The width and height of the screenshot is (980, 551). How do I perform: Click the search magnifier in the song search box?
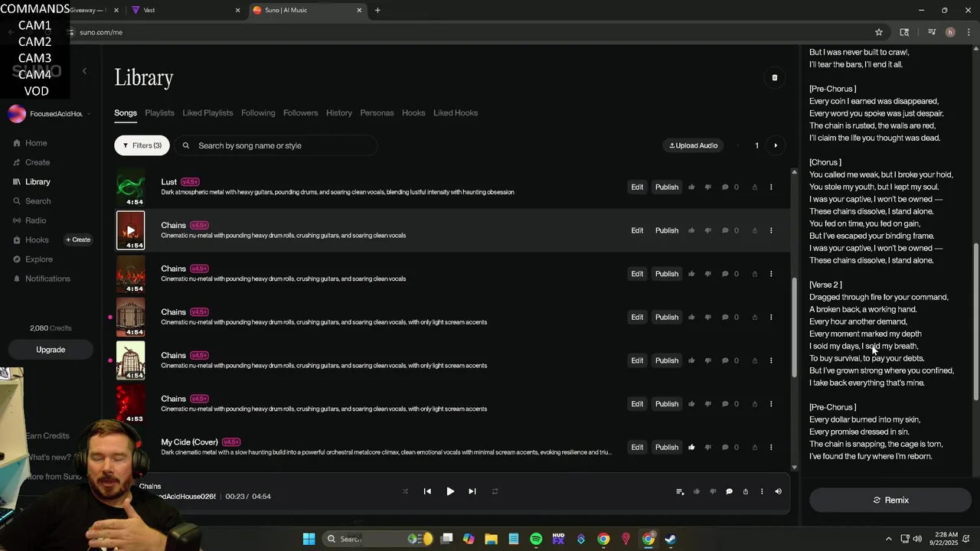pos(186,145)
